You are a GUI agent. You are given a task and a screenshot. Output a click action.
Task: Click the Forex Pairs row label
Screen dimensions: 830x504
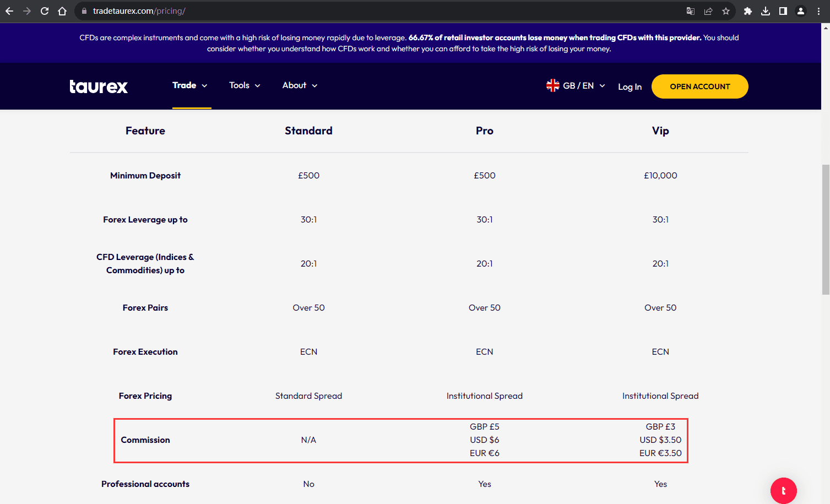click(x=145, y=307)
